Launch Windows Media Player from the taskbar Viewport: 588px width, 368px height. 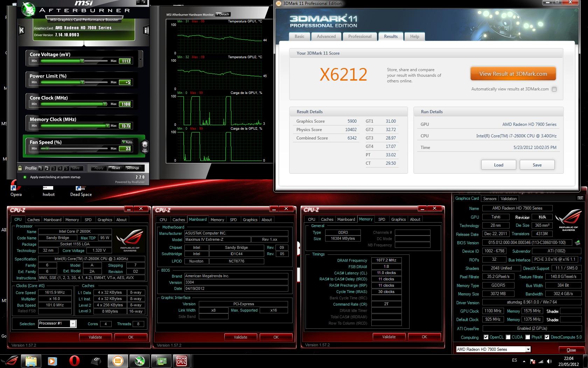pyautogui.click(x=52, y=361)
